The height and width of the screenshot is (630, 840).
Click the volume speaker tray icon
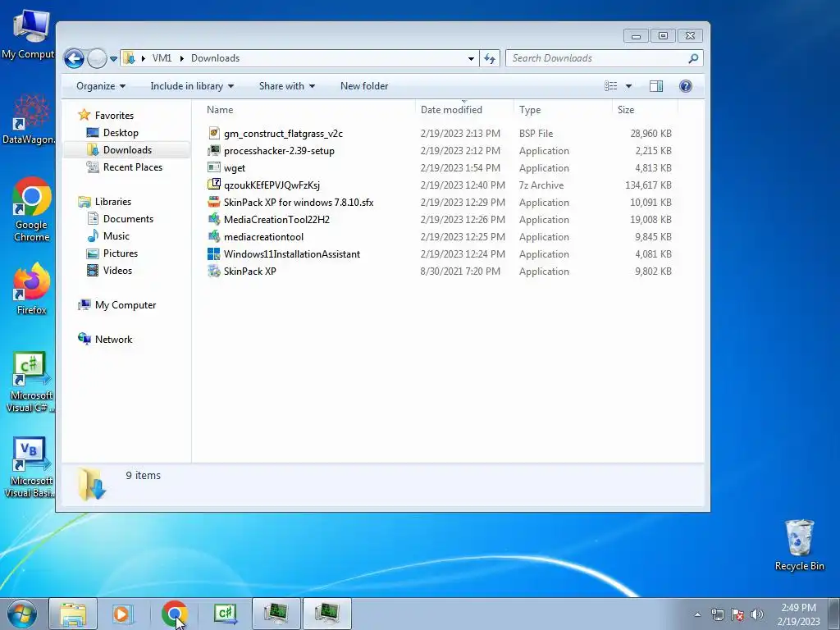(x=757, y=614)
